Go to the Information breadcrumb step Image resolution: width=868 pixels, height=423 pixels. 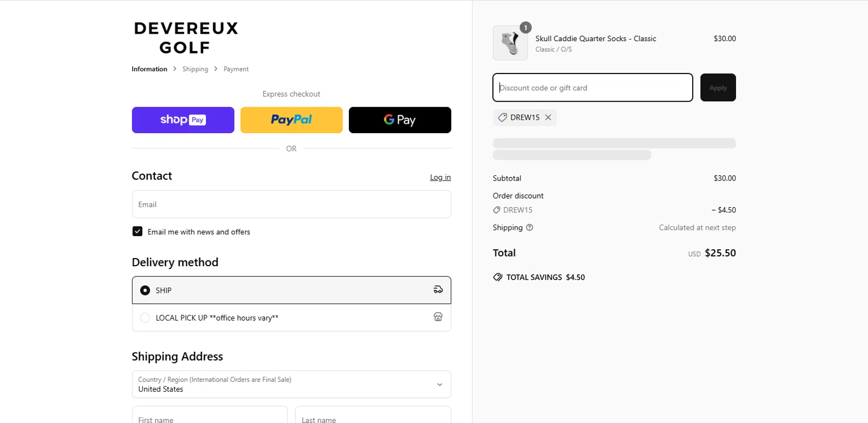pos(149,69)
